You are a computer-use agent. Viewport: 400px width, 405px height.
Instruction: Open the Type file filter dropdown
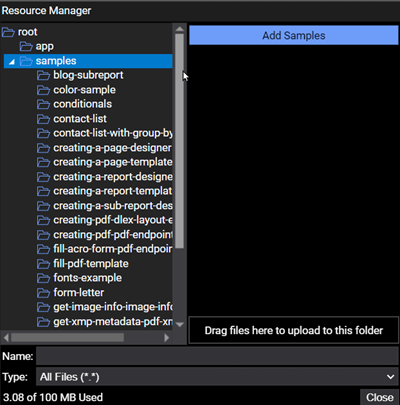pyautogui.click(x=217, y=377)
